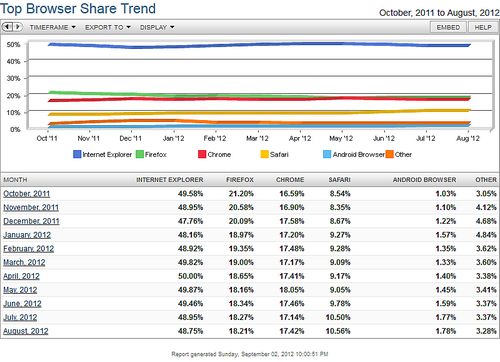The height and width of the screenshot is (362, 500).
Task: Open the January, 2012 link
Action: pyautogui.click(x=27, y=235)
